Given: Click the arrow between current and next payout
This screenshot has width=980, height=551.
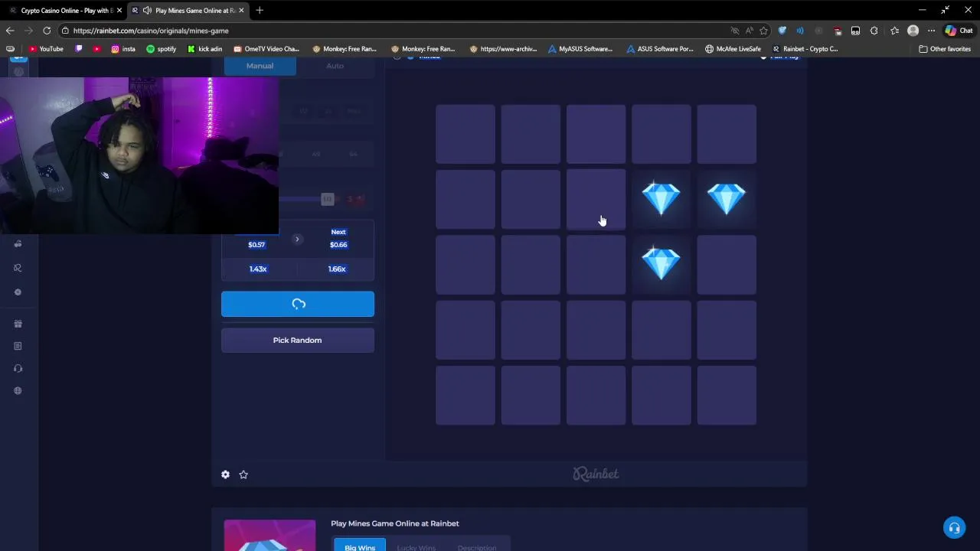Looking at the screenshot, I should [297, 239].
